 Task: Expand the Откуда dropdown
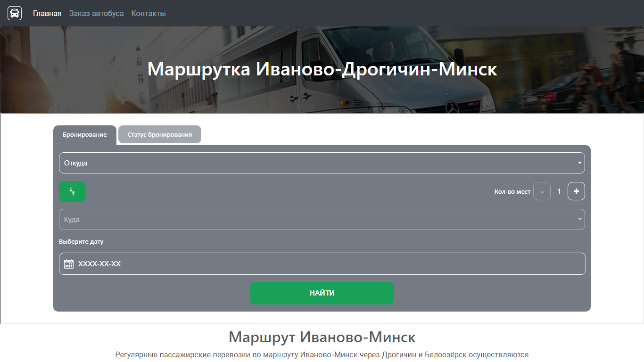[322, 163]
